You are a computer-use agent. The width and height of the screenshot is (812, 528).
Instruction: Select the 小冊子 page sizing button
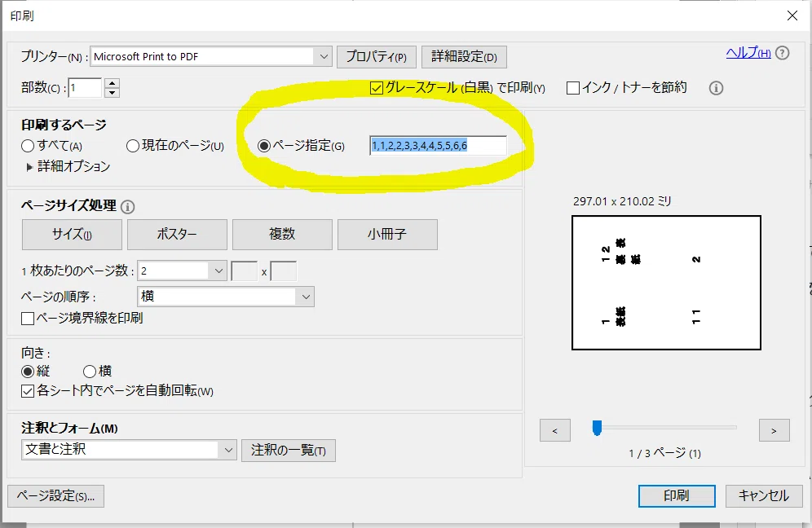point(387,235)
